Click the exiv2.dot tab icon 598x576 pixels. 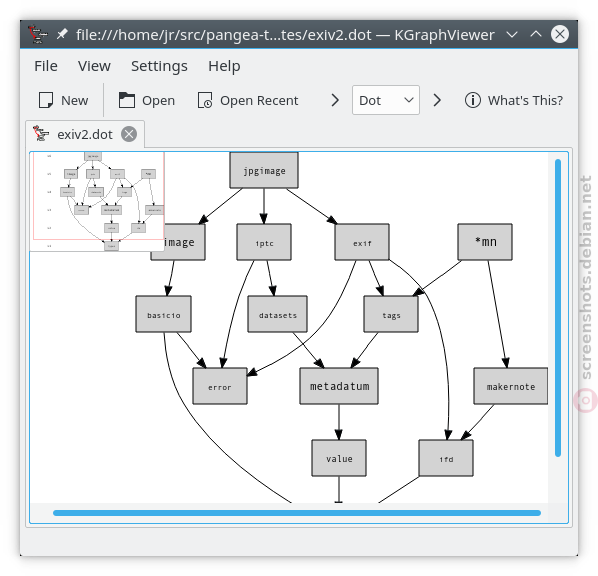(x=41, y=134)
